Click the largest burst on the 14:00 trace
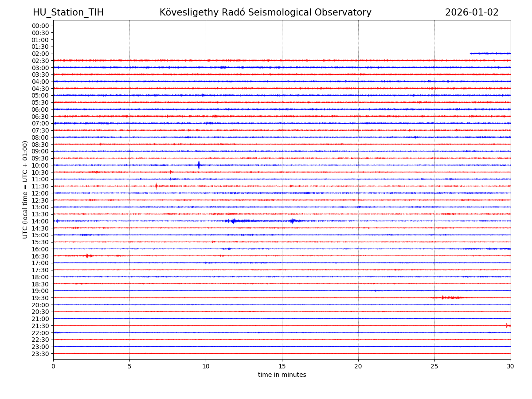The image size is (532, 399). point(233,221)
